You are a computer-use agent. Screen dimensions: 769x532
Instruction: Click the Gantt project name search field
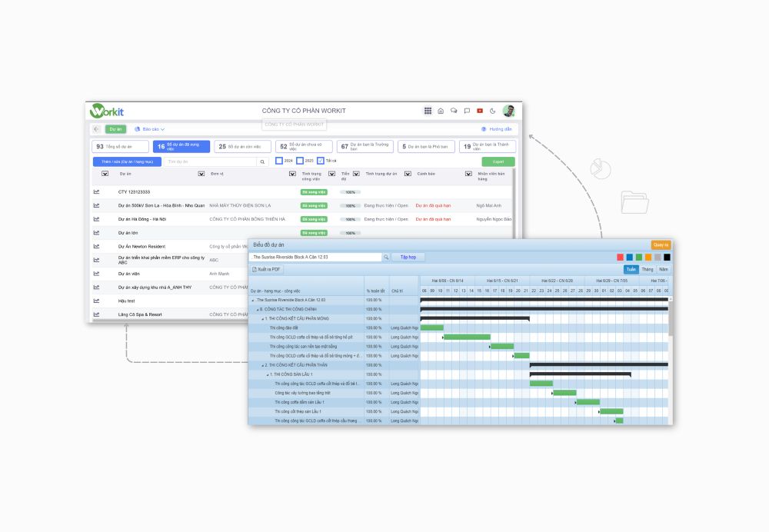pos(316,257)
